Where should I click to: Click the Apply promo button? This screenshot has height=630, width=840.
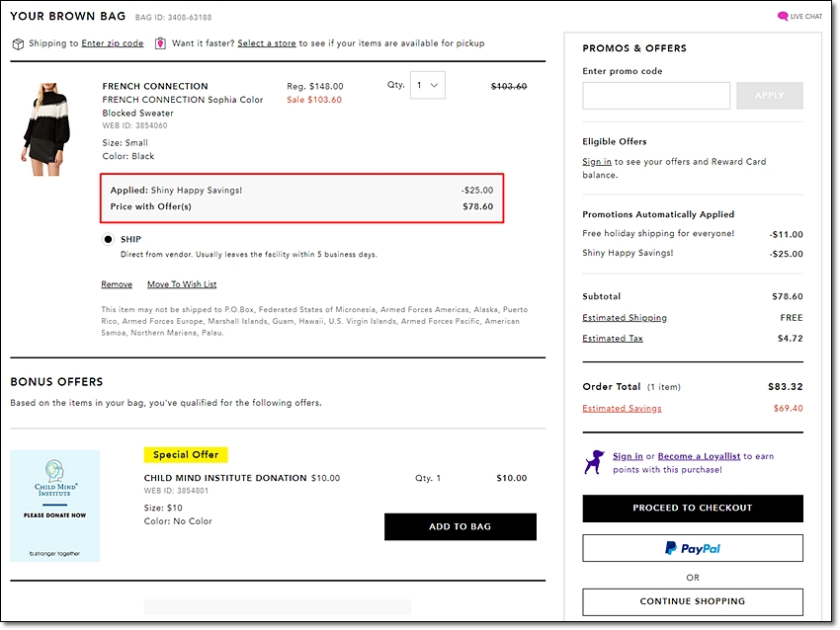click(769, 96)
